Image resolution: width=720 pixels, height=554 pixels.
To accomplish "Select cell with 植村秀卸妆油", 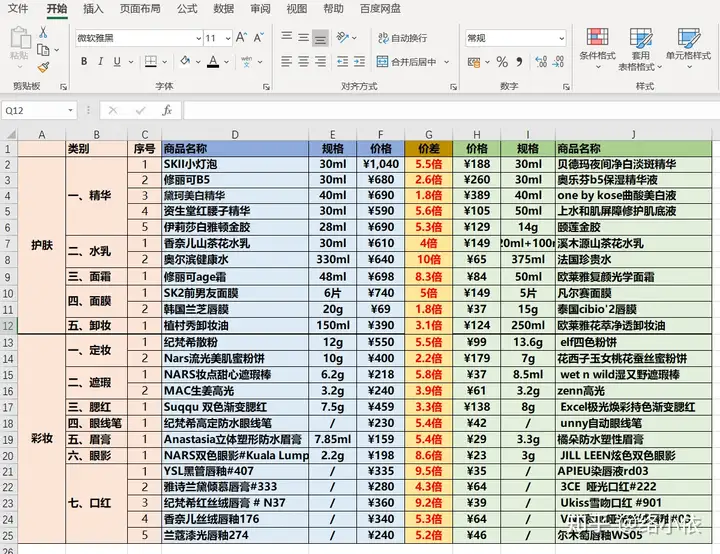I will (x=235, y=325).
